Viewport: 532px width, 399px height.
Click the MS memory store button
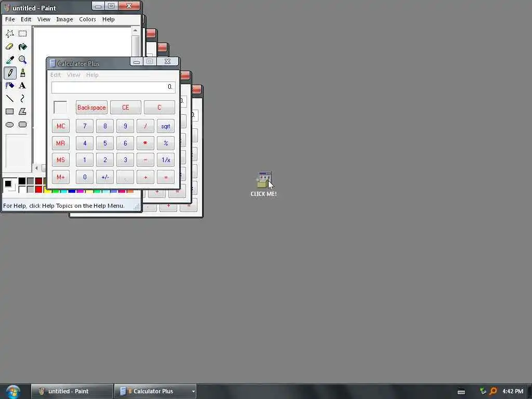tap(61, 160)
